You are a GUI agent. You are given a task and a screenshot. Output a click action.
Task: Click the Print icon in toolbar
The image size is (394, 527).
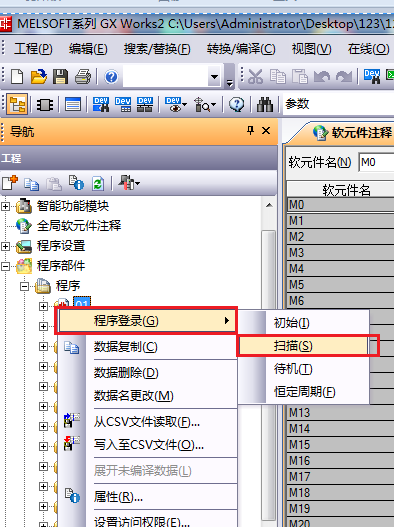[x=83, y=76]
